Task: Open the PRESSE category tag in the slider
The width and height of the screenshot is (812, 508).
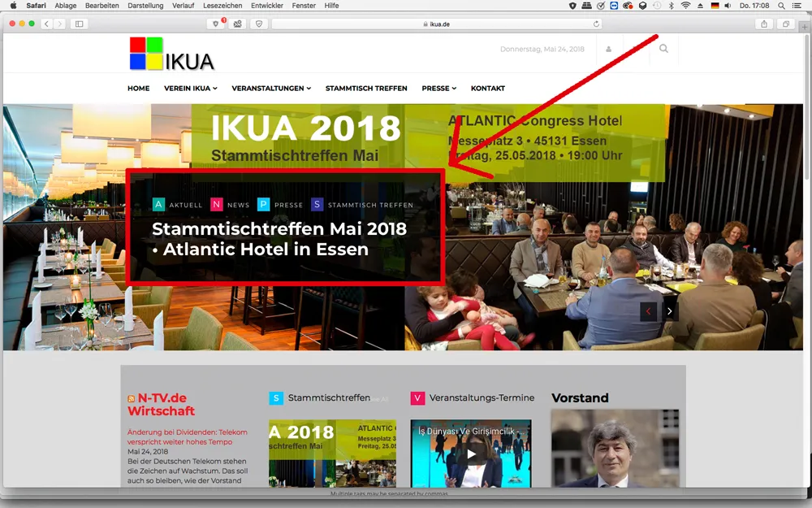Action: (280, 205)
